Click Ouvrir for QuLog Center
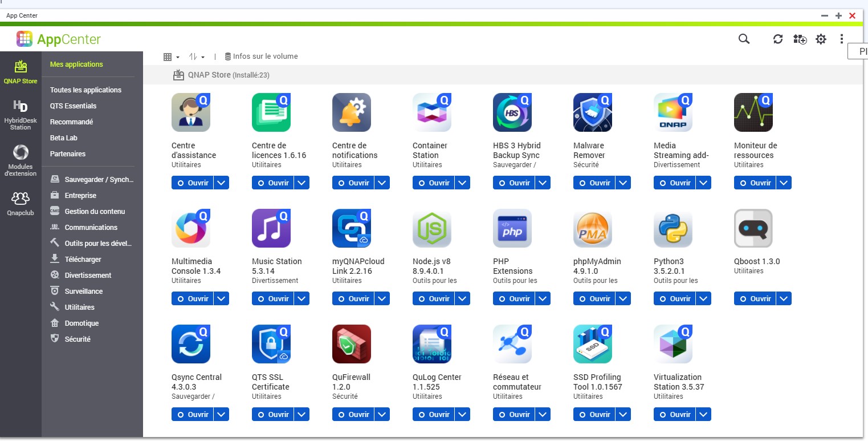The width and height of the screenshot is (868, 441). point(433,414)
